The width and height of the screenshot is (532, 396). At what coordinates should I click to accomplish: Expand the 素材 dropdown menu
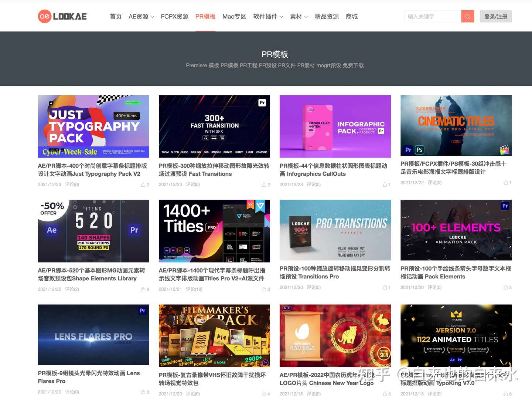coord(299,16)
